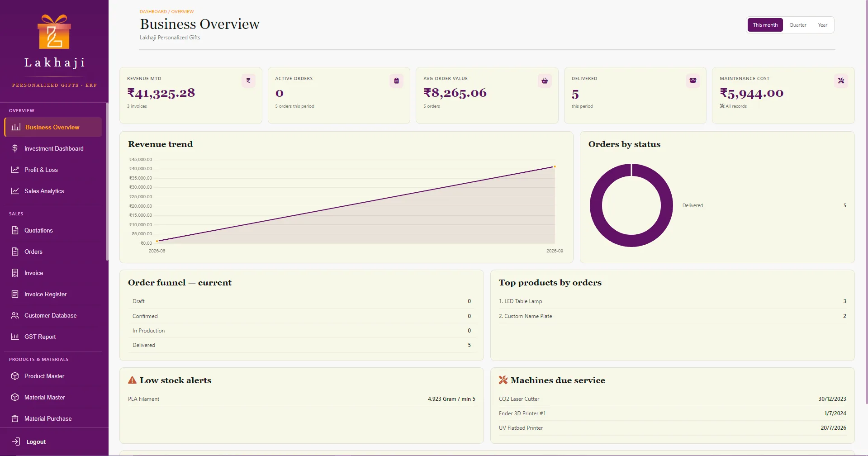Open the Invoice Register page
The image size is (868, 456).
click(x=53, y=294)
